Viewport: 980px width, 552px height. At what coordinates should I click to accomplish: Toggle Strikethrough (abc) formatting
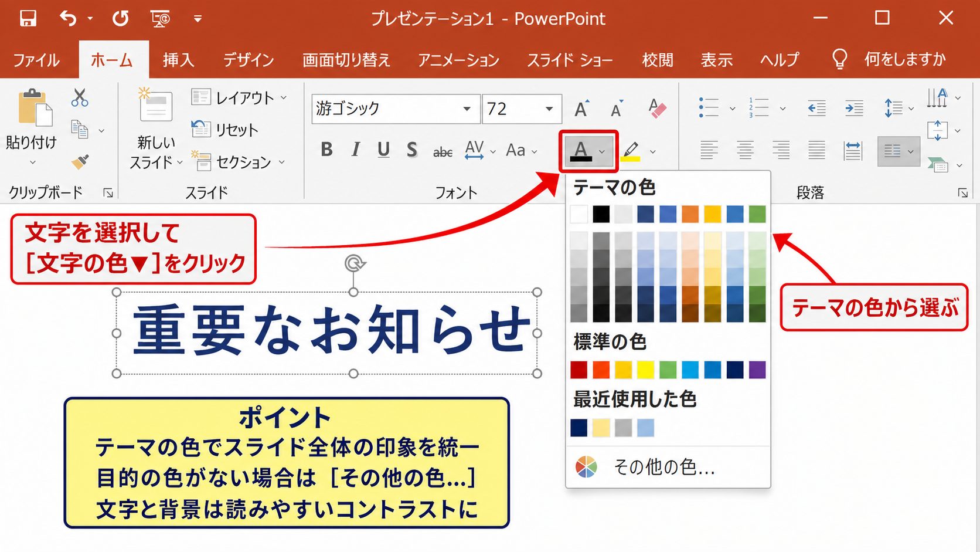(x=443, y=152)
